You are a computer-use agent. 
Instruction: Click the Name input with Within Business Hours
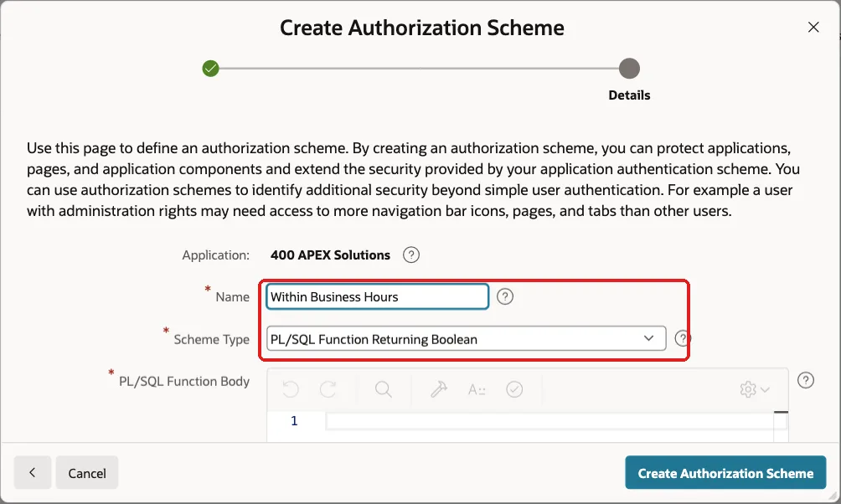(x=377, y=296)
